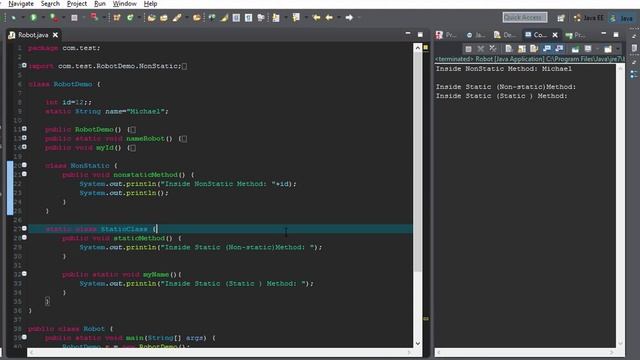Open the Search menu
Image resolution: width=640 pixels, height=360 pixels.
(50, 4)
